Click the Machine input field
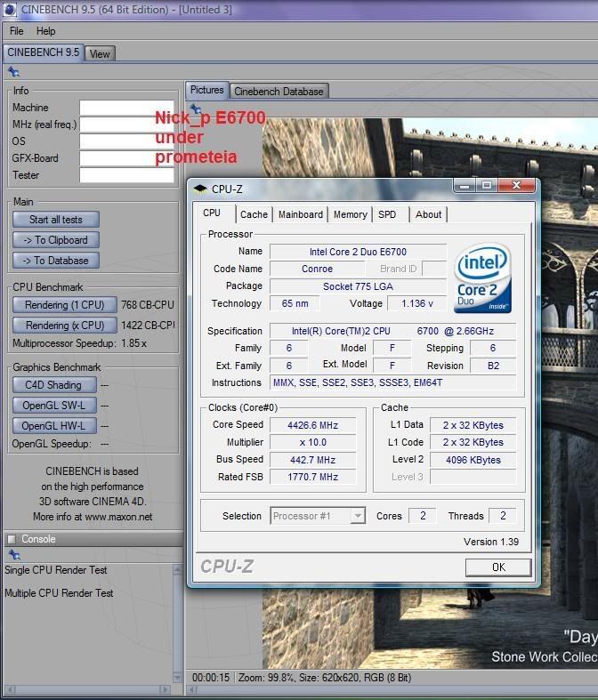This screenshot has height=700, width=598. (127, 107)
